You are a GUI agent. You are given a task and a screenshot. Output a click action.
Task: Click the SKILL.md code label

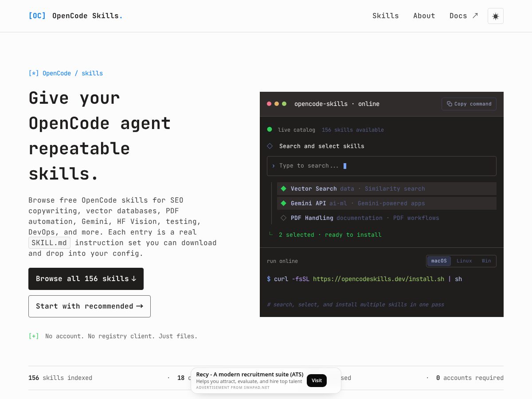tap(50, 243)
